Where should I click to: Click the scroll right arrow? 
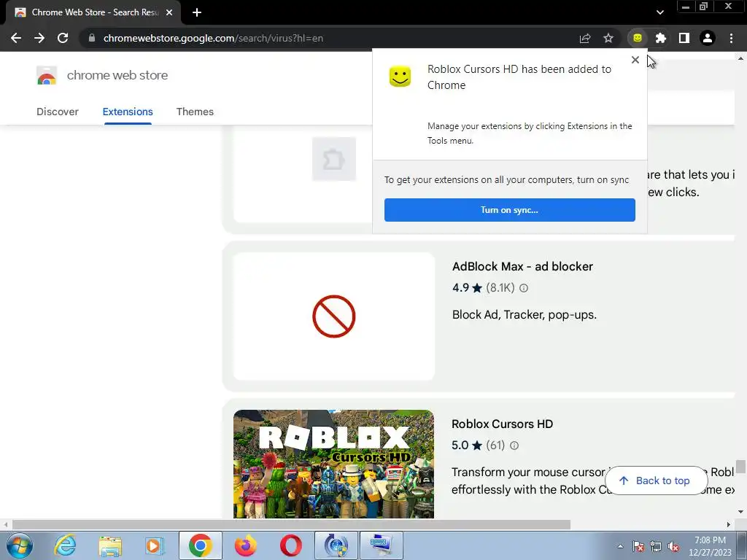729,525
